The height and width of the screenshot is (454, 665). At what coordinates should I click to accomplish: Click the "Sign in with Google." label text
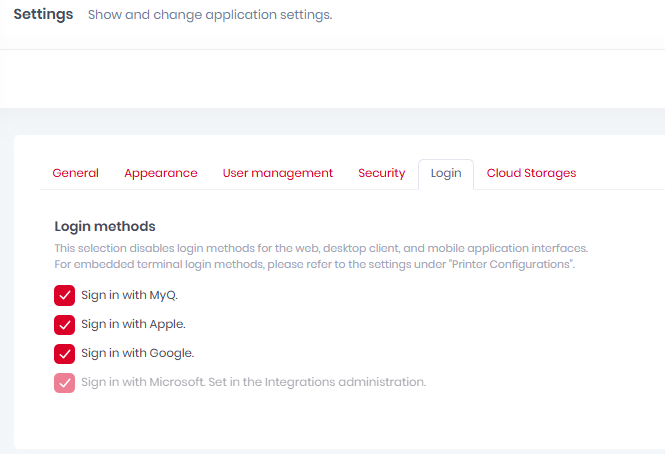pyautogui.click(x=137, y=353)
